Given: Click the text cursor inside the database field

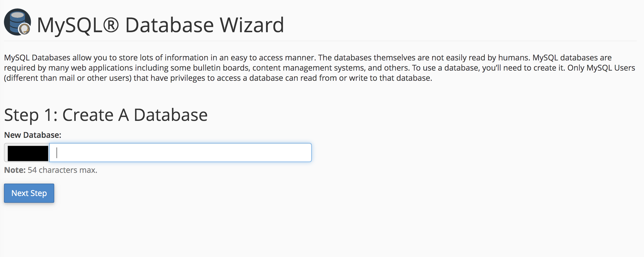Looking at the screenshot, I should pos(57,153).
